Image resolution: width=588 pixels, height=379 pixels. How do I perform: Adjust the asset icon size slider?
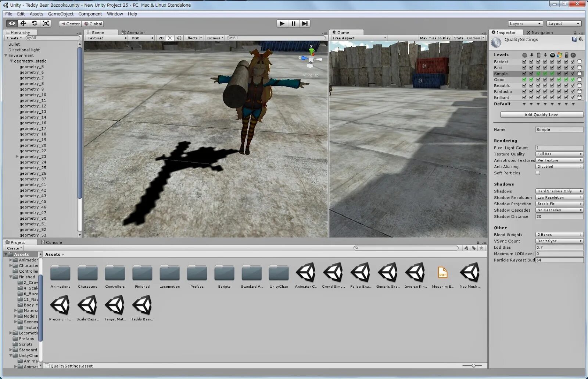pyautogui.click(x=474, y=366)
